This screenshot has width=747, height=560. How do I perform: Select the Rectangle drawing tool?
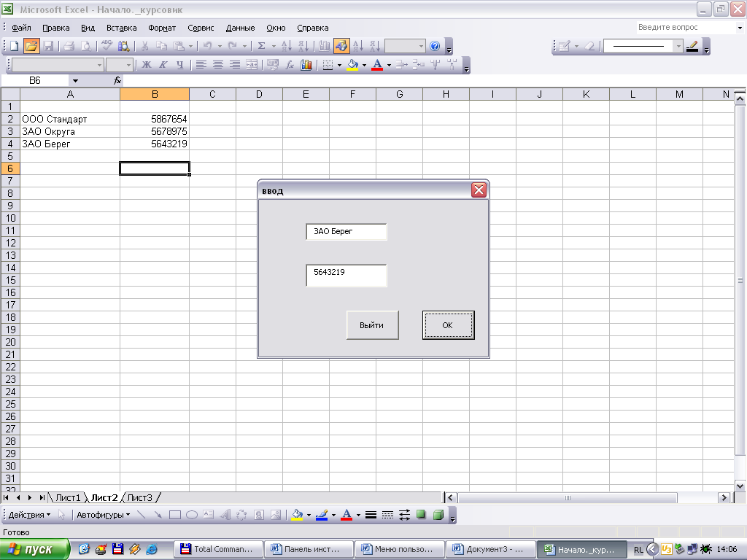175,515
